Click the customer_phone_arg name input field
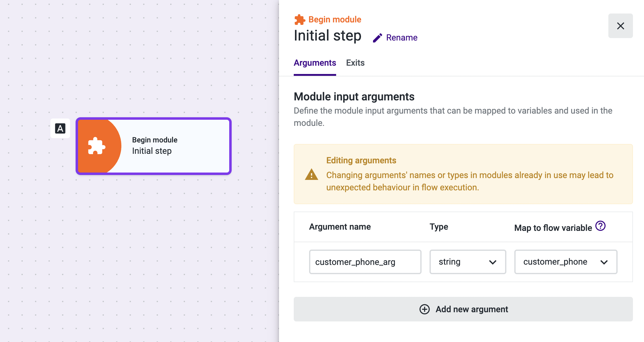 pos(365,262)
